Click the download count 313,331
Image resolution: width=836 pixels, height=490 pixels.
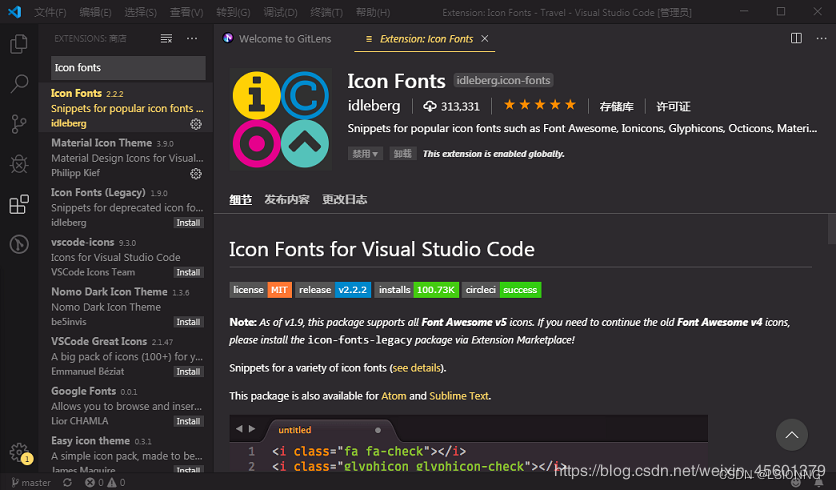452,106
